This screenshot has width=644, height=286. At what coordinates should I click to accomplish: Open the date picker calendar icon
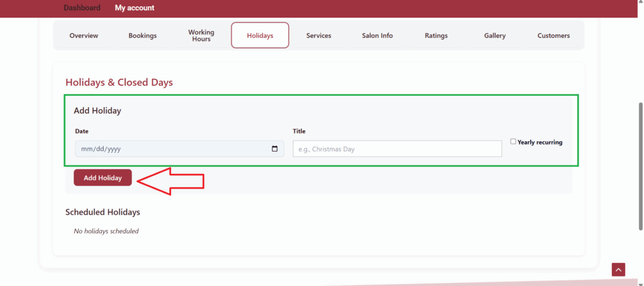[274, 149]
